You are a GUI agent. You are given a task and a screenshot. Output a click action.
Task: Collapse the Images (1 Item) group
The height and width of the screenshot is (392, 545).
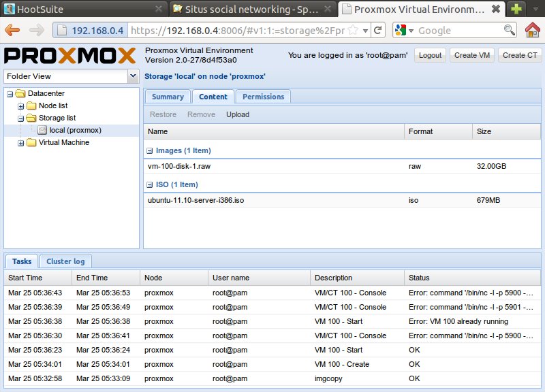click(151, 150)
